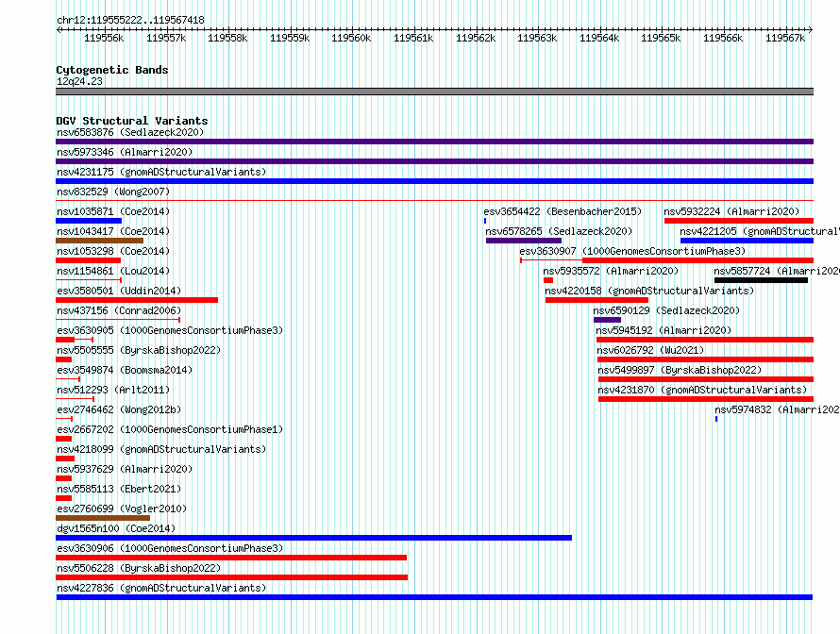This screenshot has height=634, width=840.
Task: Click the small red bar of nsv5935572
Action: (548, 280)
